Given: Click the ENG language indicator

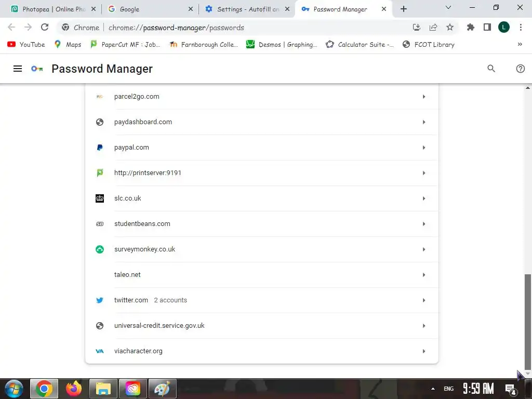Looking at the screenshot, I should 448,389.
